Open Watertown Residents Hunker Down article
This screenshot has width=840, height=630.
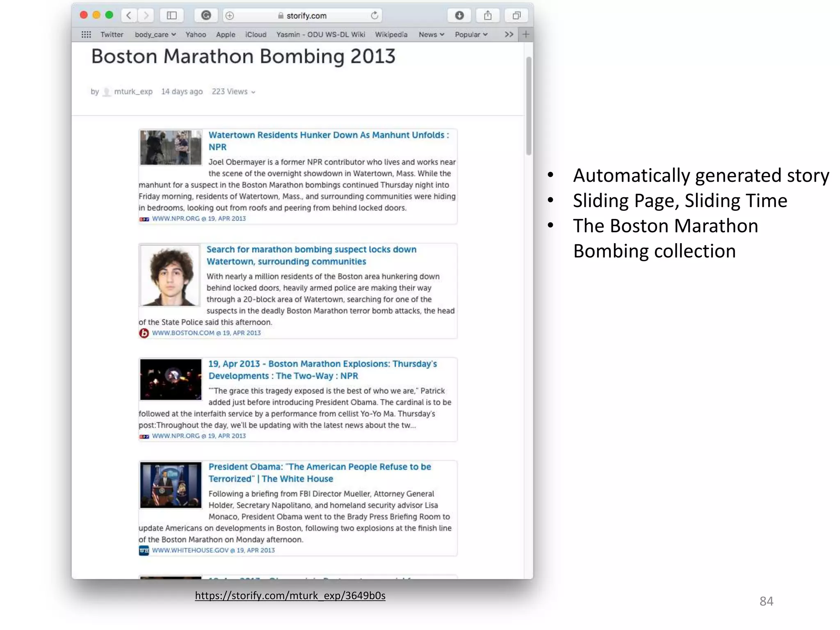329,141
